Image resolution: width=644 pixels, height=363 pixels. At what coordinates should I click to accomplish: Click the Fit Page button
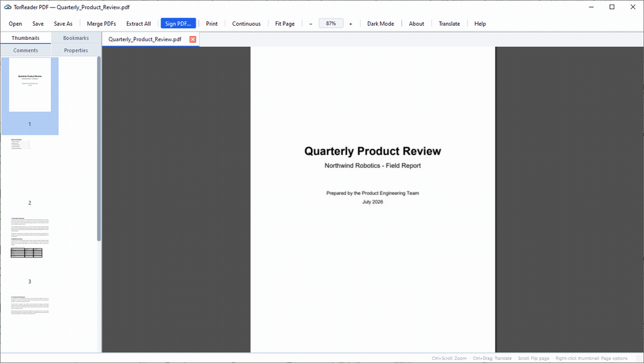point(285,24)
